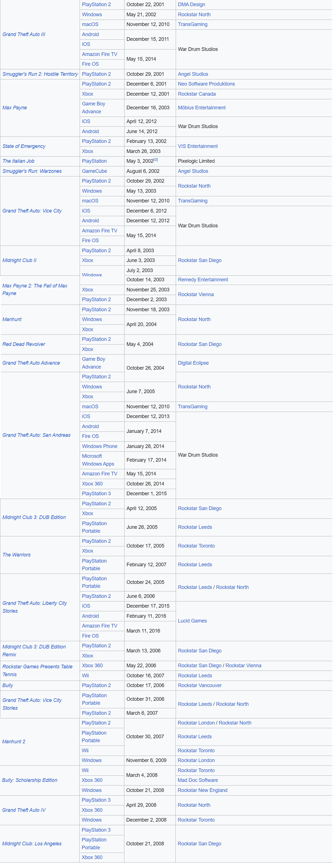333x868 pixels.
Task: Select the date 'October 22, 2001'
Action: (x=145, y=4)
